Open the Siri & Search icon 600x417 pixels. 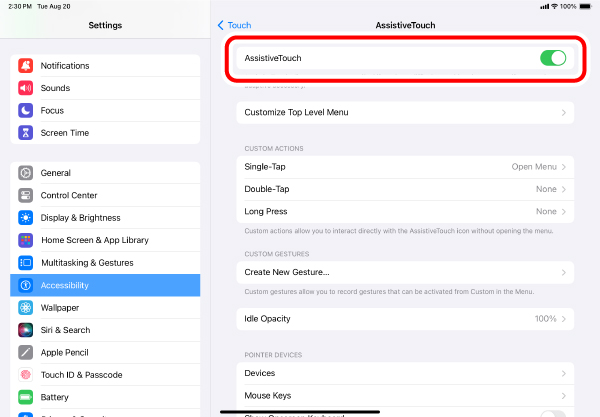tap(26, 330)
